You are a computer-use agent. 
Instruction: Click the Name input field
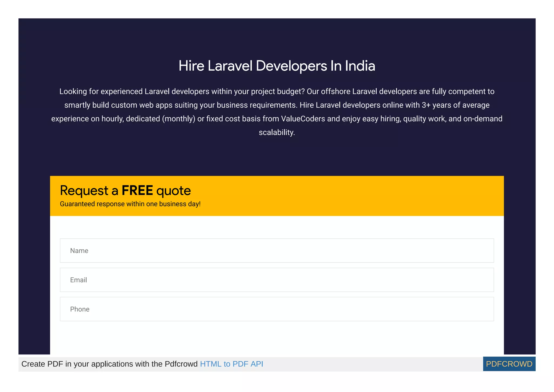(x=277, y=251)
